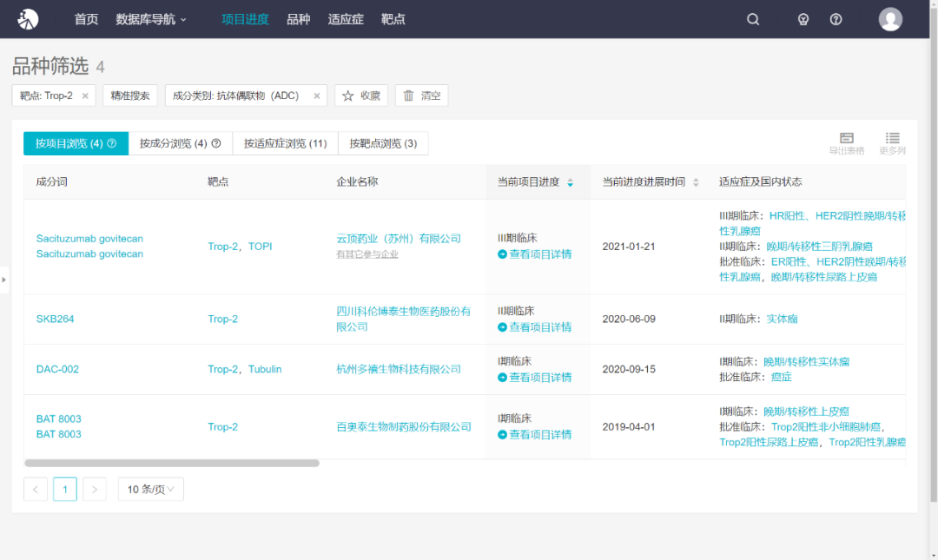Image resolution: width=938 pixels, height=560 pixels.
Task: Click the 成分词 column header
Action: [51, 181]
